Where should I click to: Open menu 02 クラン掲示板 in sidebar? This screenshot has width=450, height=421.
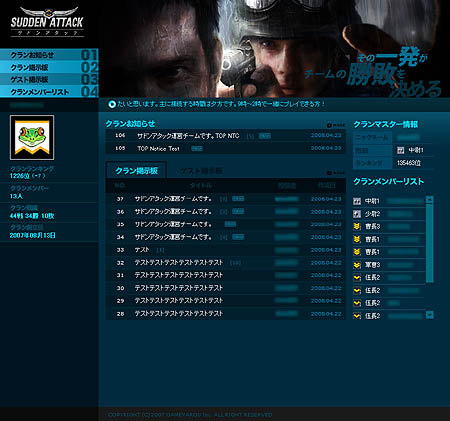coord(49,67)
